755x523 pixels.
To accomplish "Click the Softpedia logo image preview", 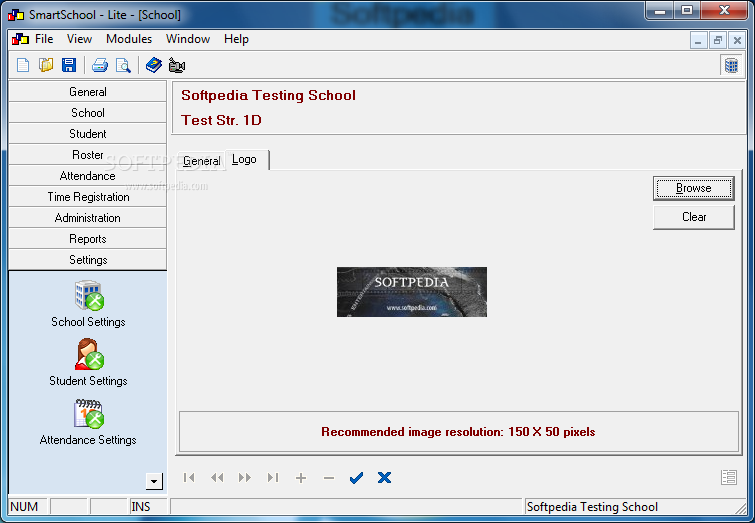I will click(x=412, y=292).
